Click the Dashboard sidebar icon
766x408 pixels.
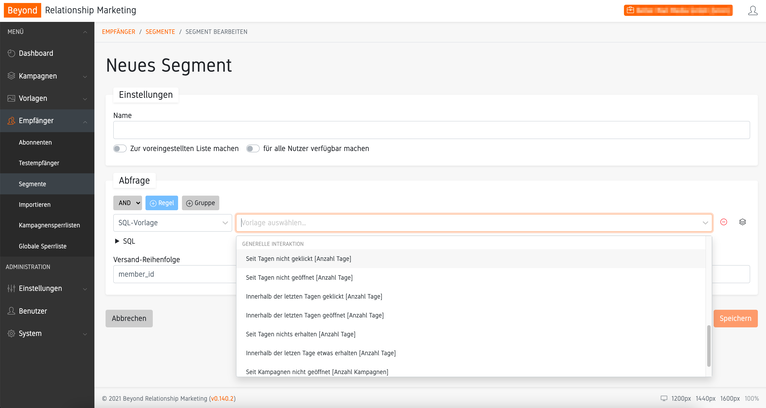click(x=11, y=53)
